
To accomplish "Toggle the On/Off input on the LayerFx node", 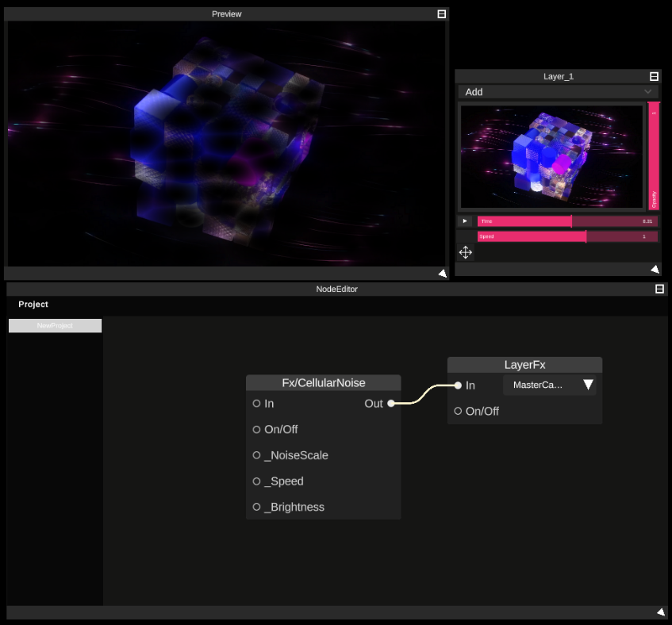I will (x=458, y=411).
